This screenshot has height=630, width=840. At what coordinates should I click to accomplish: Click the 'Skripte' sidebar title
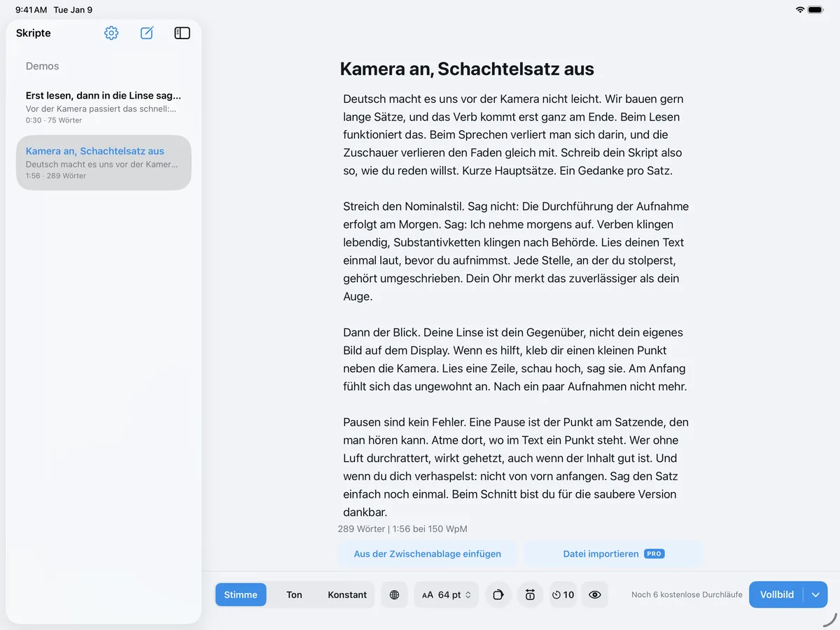point(34,33)
